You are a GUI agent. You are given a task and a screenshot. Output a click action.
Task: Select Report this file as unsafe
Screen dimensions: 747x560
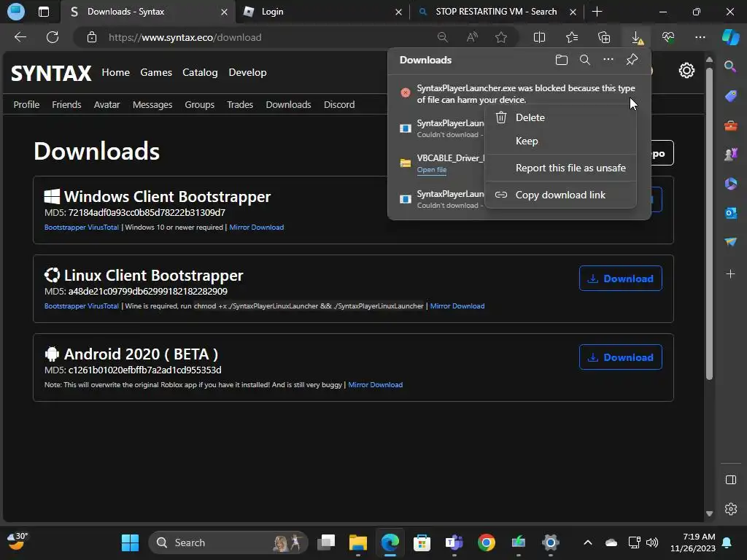pos(560,168)
